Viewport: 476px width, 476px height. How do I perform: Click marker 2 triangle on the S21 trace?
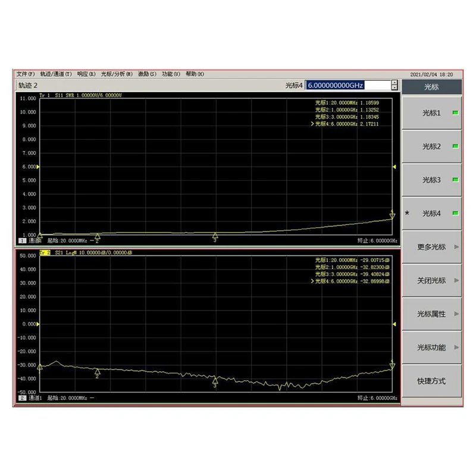pos(98,372)
